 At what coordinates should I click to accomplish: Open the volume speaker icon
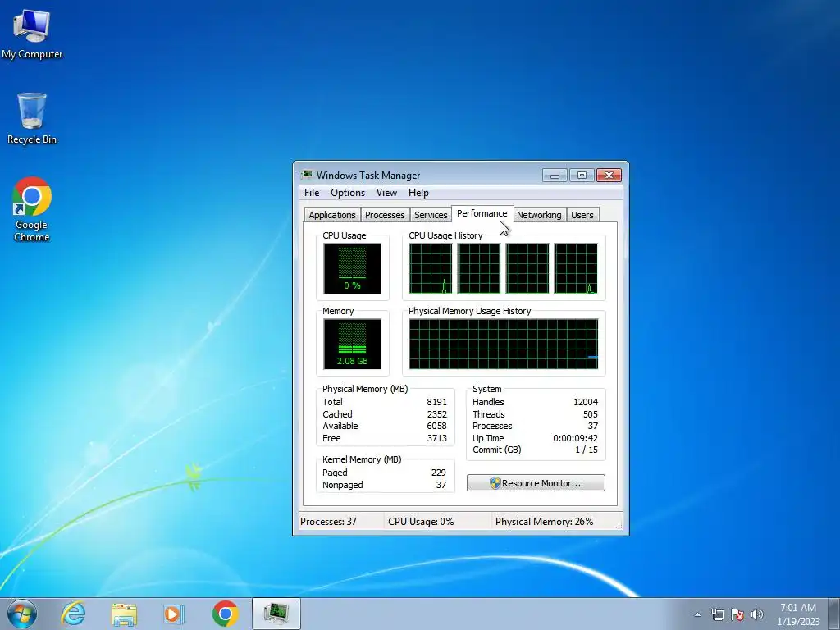[756, 614]
